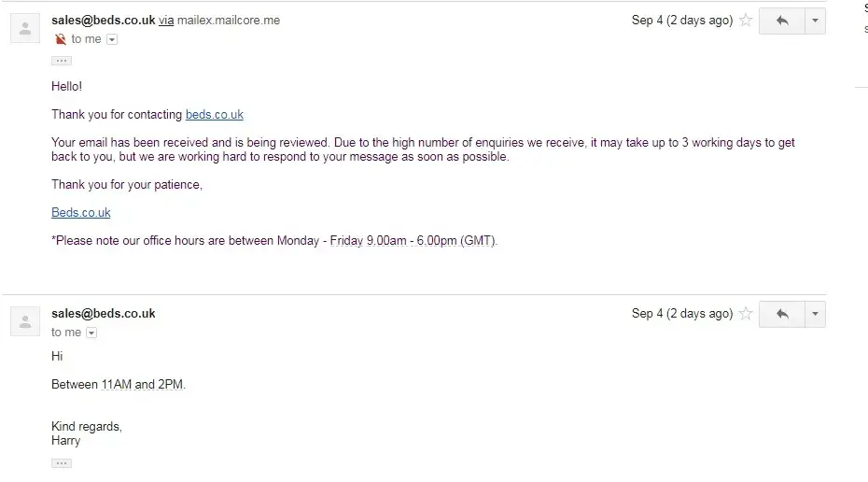
Task: Click the 'via' link in sender line
Action: click(x=166, y=20)
